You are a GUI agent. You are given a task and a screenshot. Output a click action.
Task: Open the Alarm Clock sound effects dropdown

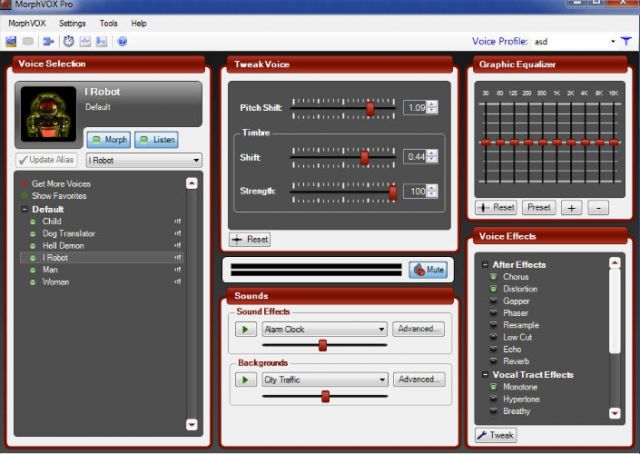coord(381,329)
